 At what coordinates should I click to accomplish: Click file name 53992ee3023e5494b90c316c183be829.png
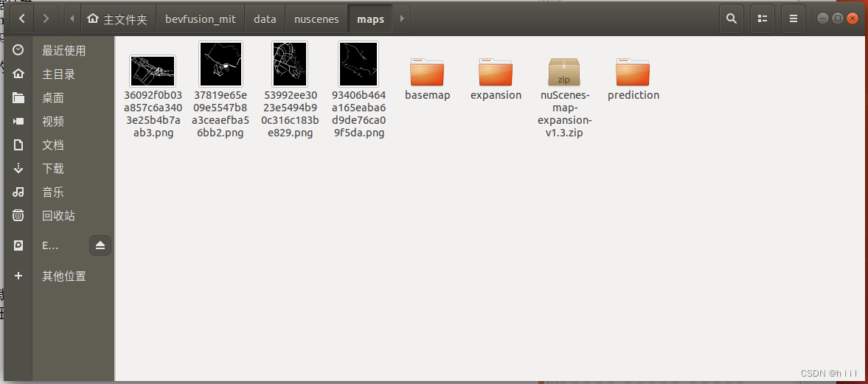(290, 114)
